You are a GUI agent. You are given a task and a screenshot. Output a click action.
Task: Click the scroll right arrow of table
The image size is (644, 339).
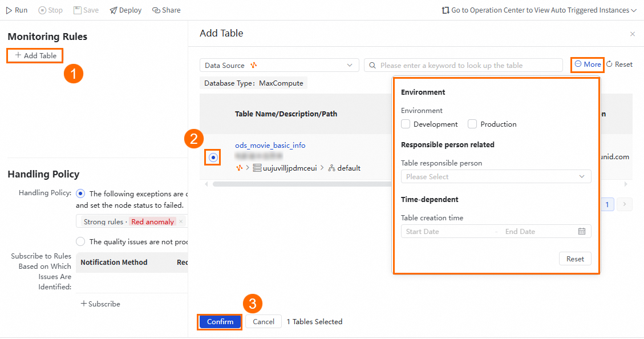[x=626, y=184]
